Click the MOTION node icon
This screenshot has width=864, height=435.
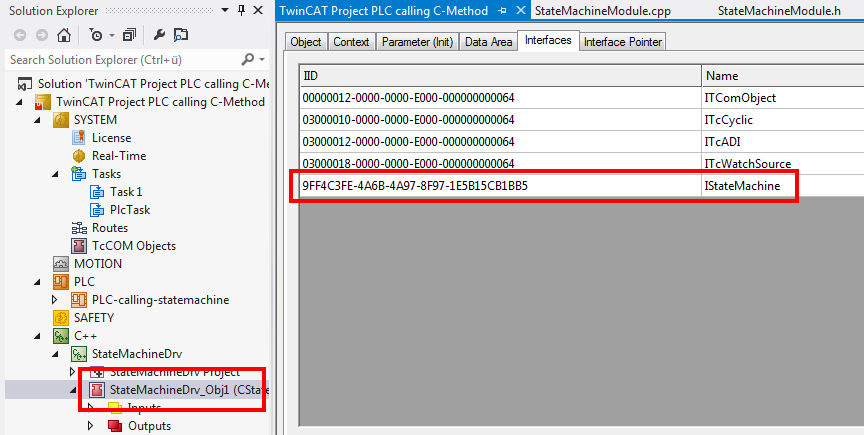pyautogui.click(x=61, y=264)
